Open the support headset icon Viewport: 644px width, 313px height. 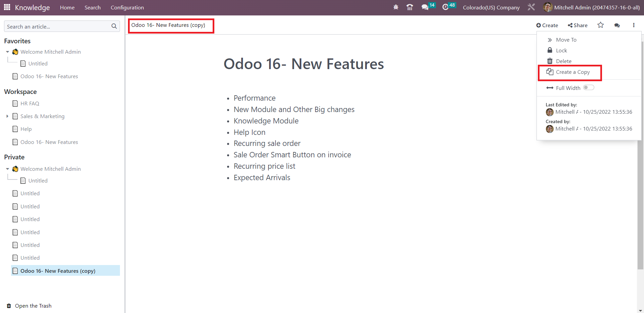point(410,7)
